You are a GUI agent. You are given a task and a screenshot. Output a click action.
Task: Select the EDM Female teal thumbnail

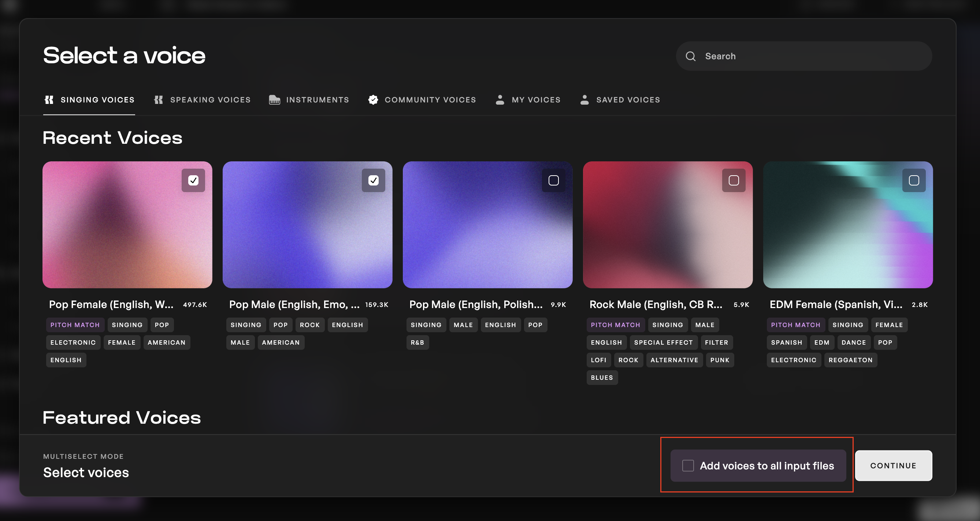(x=848, y=225)
